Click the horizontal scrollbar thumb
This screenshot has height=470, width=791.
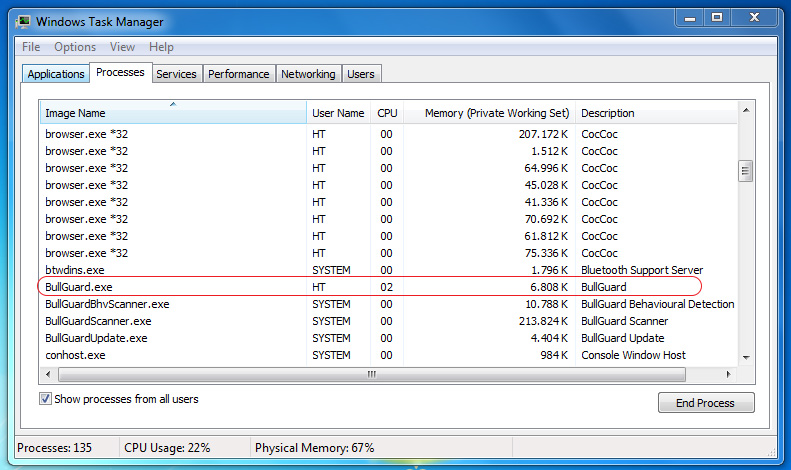click(x=372, y=374)
